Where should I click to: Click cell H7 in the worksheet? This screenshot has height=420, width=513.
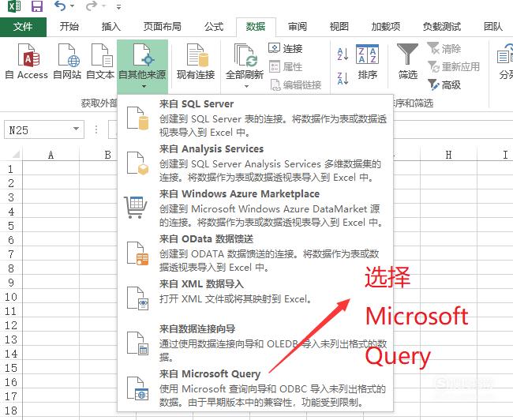tap(448, 253)
